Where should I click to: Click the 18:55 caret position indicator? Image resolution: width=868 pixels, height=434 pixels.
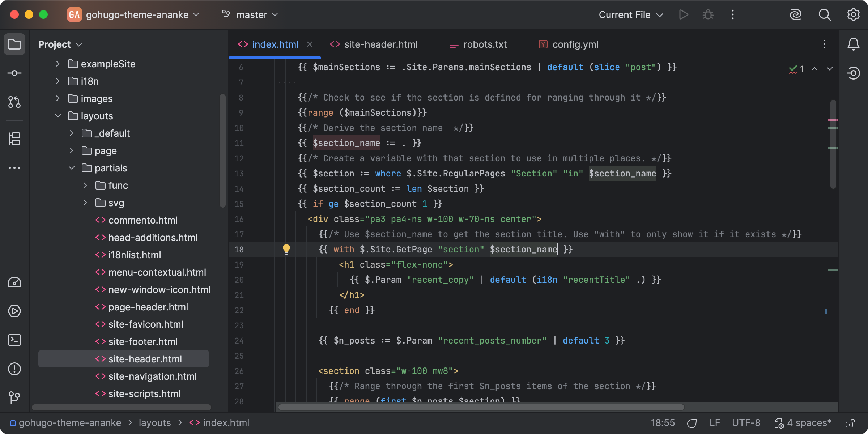click(x=663, y=423)
